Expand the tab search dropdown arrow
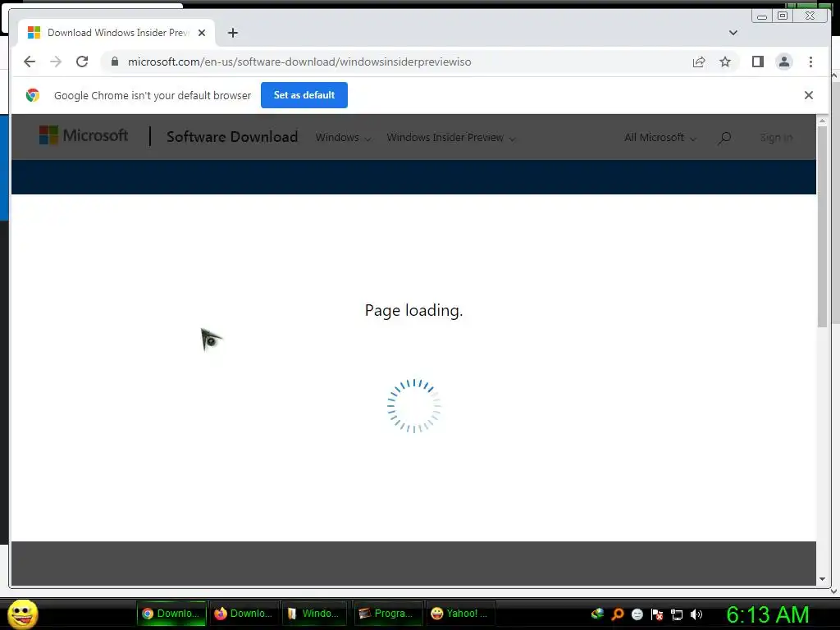Image resolution: width=840 pixels, height=630 pixels. [733, 33]
